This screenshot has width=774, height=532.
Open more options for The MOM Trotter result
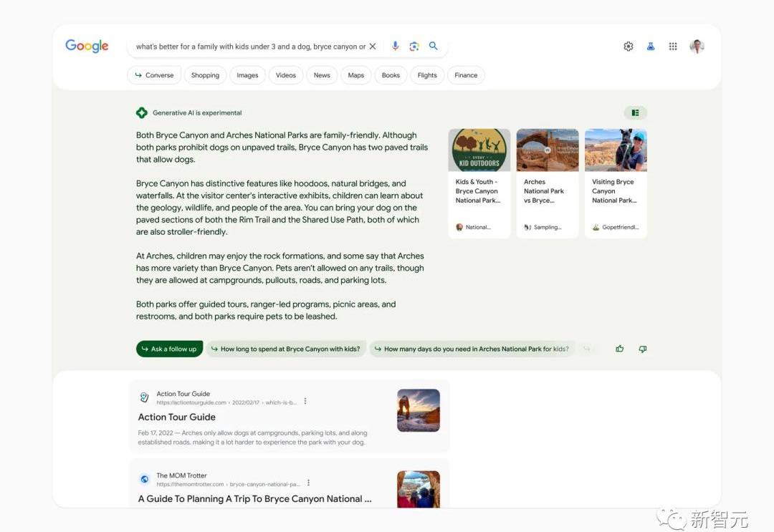[x=309, y=483]
